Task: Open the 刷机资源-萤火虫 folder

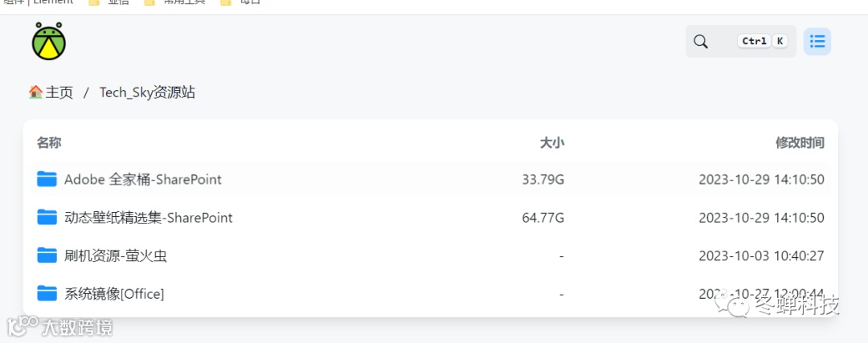Action: 116,255
